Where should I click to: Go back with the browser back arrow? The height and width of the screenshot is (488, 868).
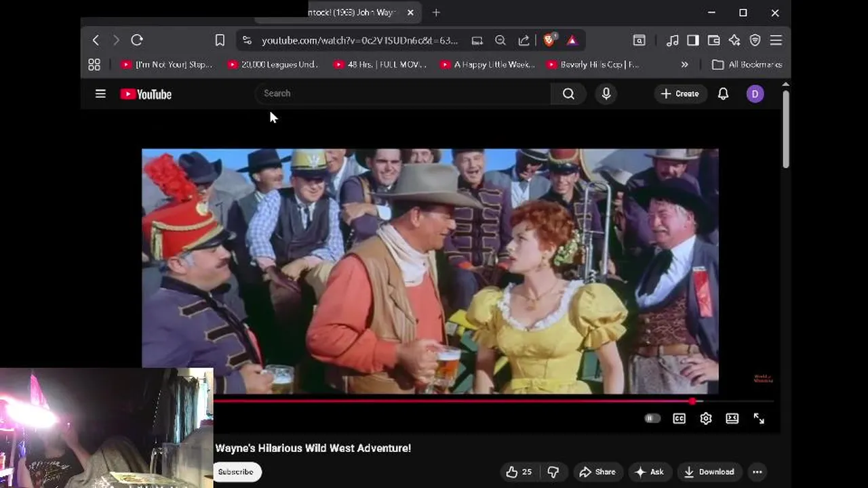tap(96, 41)
